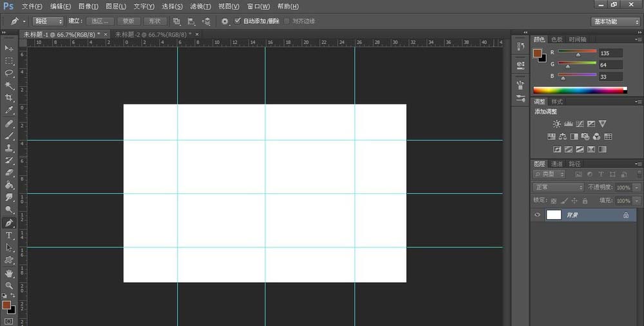The image size is (644, 326).
Task: Switch to the 未标题-2 document tab
Action: click(x=153, y=34)
